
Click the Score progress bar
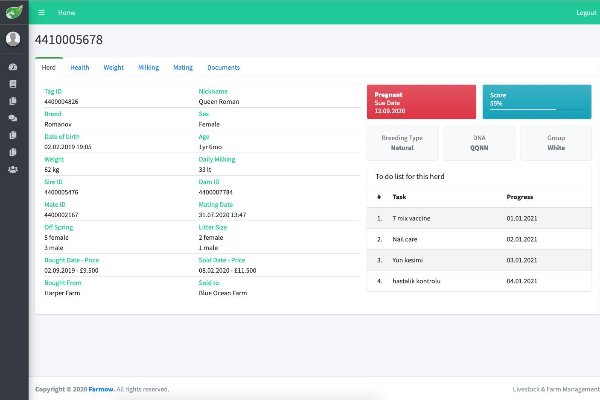522,109
